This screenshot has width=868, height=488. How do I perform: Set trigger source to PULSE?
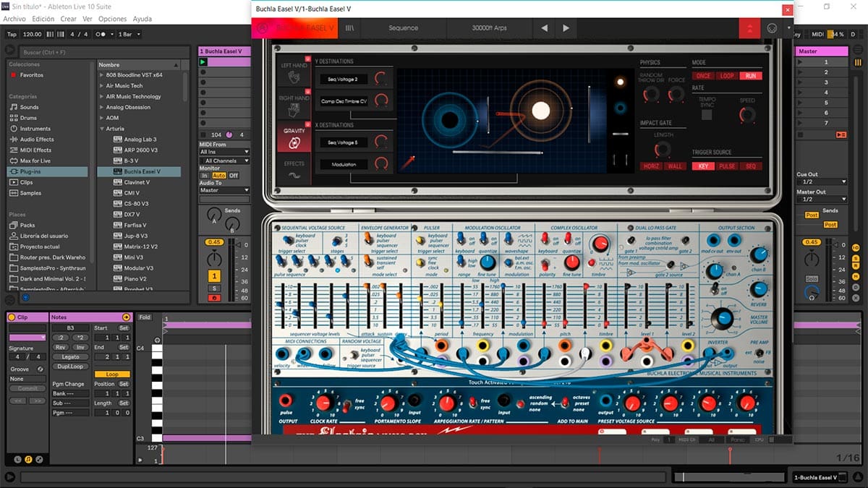pos(726,166)
